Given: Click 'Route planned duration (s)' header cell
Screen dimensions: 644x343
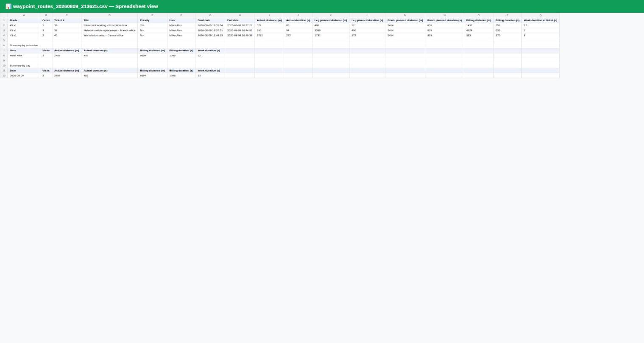Looking at the screenshot, I should coord(444,20).
